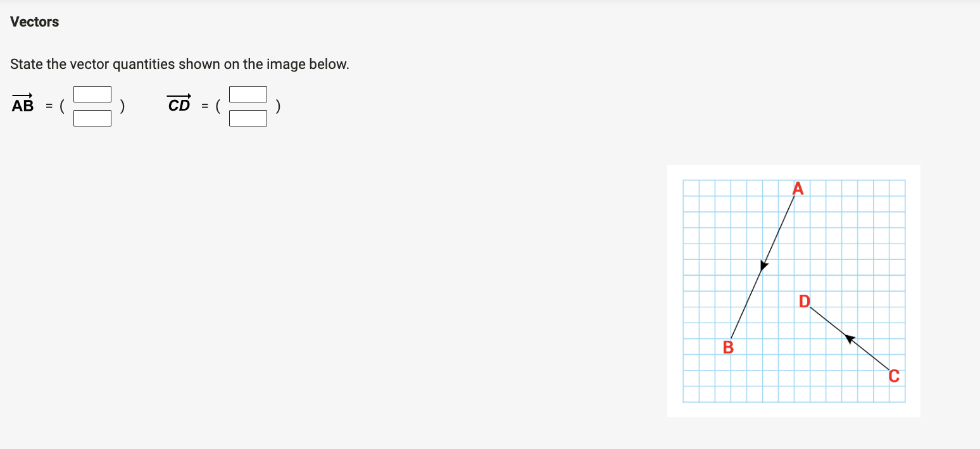
Task: Select the AB vector label with arrow
Action: click(x=22, y=102)
